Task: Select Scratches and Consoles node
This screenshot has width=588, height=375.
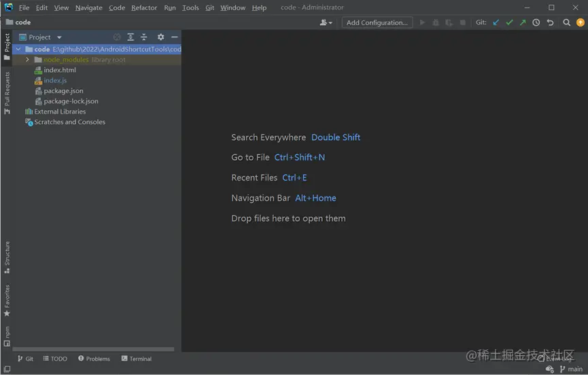Action: point(65,122)
